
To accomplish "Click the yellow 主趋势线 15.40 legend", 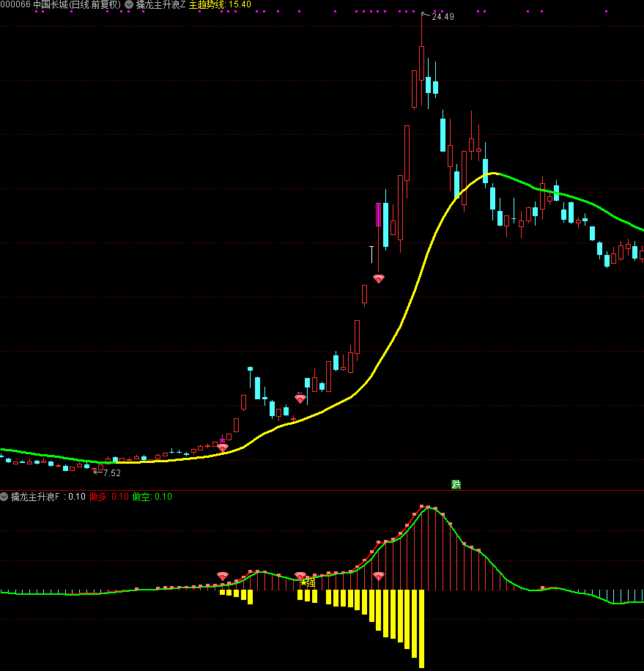I will (x=220, y=4).
